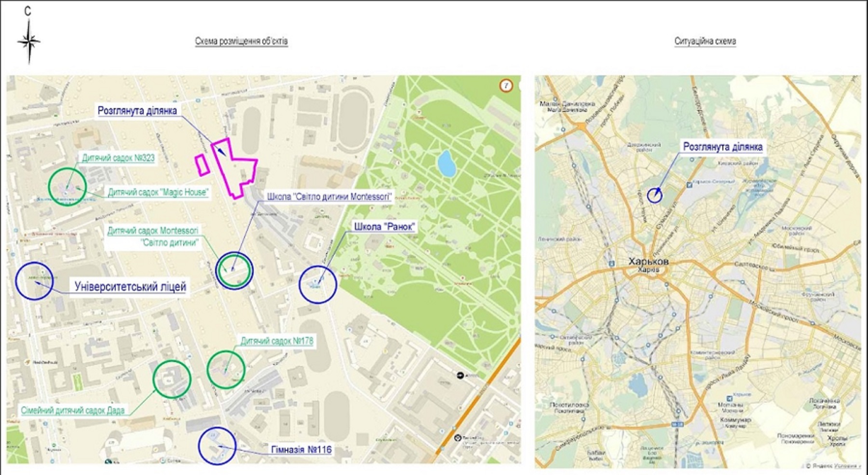Viewport: 868px width, 475px height.
Task: Click the Гімназія №116 label
Action: [x=301, y=450]
